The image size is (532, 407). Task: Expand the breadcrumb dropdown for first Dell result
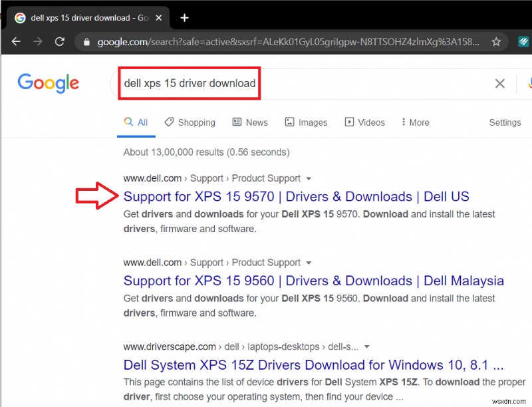(x=308, y=178)
